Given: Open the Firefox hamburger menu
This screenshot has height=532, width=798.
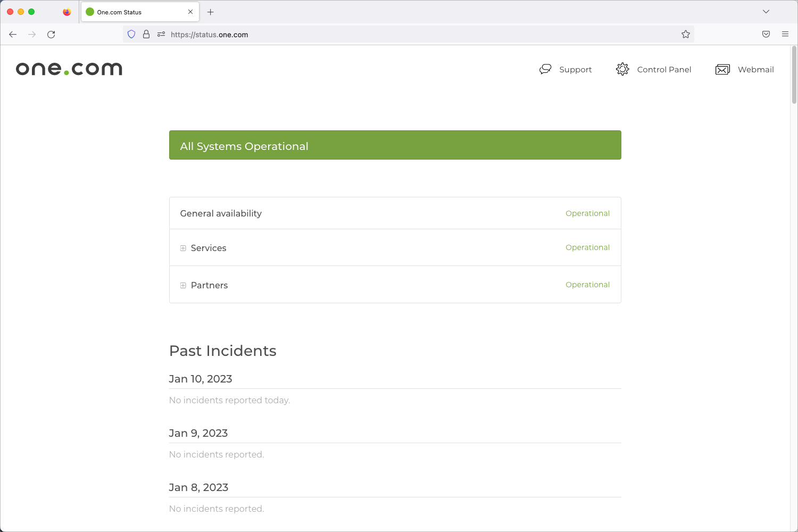Looking at the screenshot, I should [x=785, y=35].
